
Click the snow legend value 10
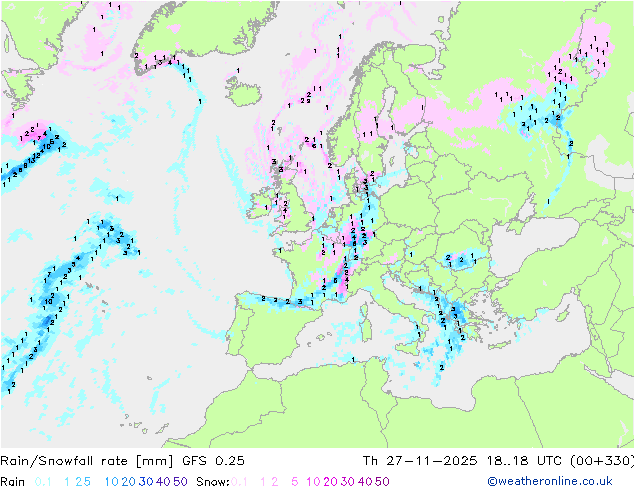click(x=313, y=482)
